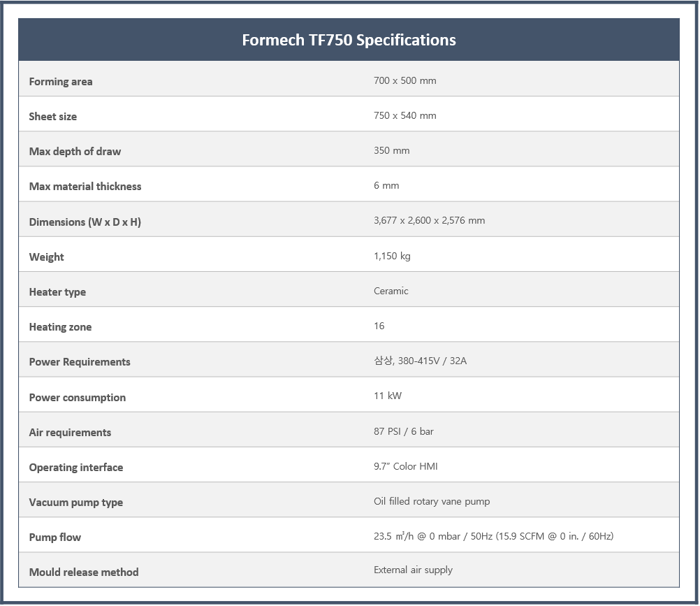
Task: Click the 3,677 x 2,600 x 2,576 mm value
Action: click(429, 221)
